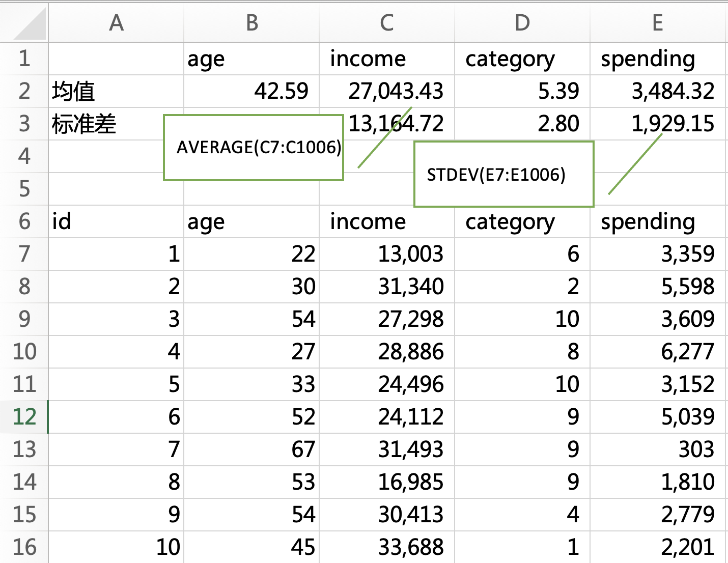Select spending standard deviation cell 1,929.15
The image size is (728, 563).
point(658,124)
